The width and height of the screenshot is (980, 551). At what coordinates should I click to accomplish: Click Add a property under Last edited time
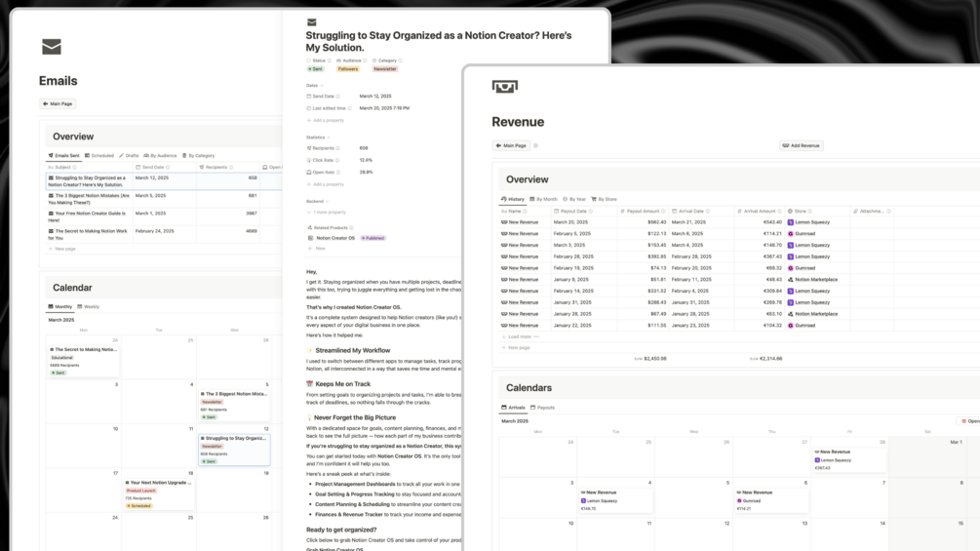[325, 121]
